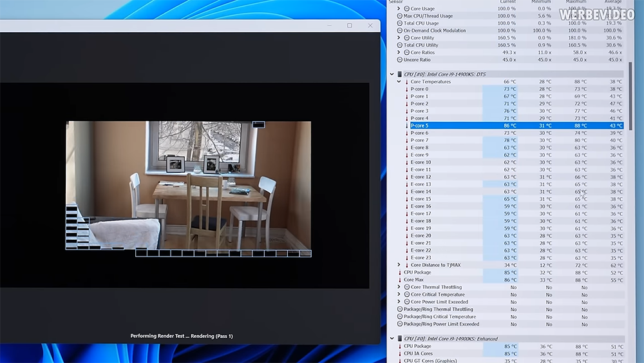This screenshot has width=644, height=363.
Task: Maximize the render test window
Action: pos(350,26)
